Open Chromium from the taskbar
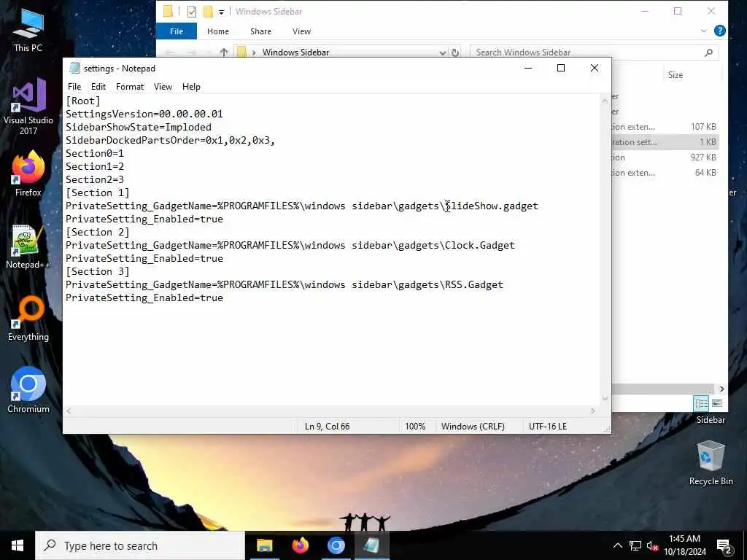Image resolution: width=747 pixels, height=560 pixels. [x=336, y=545]
